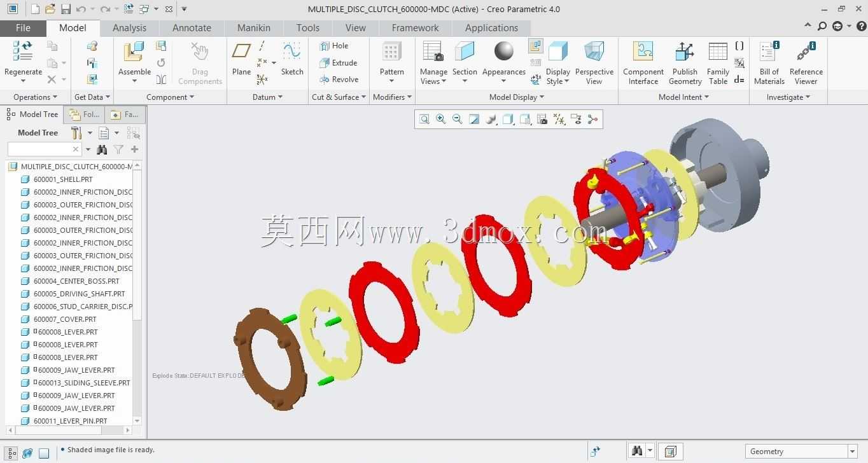Click the plus icon beside tree filter
This screenshot has height=463, width=868.
coord(134,149)
